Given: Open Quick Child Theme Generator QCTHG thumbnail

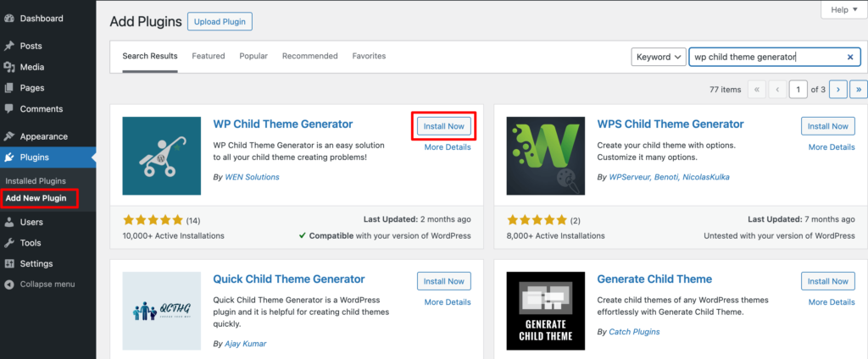Looking at the screenshot, I should click(162, 311).
